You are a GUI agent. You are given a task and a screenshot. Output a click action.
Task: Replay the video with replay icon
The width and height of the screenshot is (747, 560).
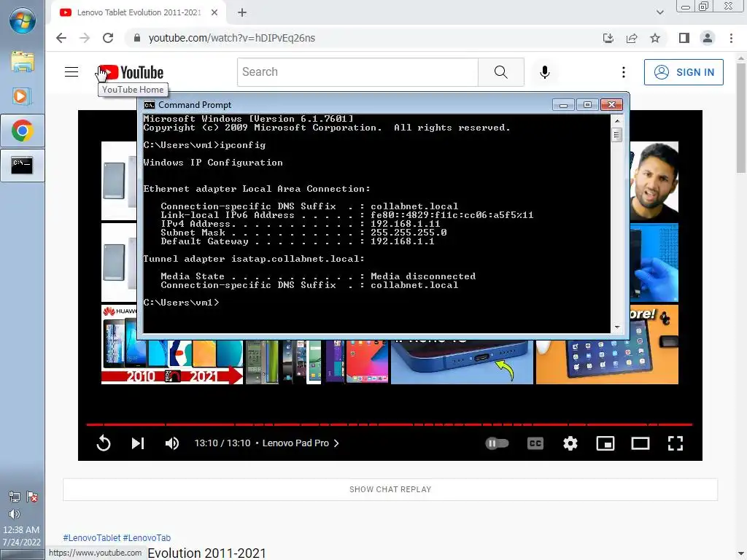(x=104, y=443)
